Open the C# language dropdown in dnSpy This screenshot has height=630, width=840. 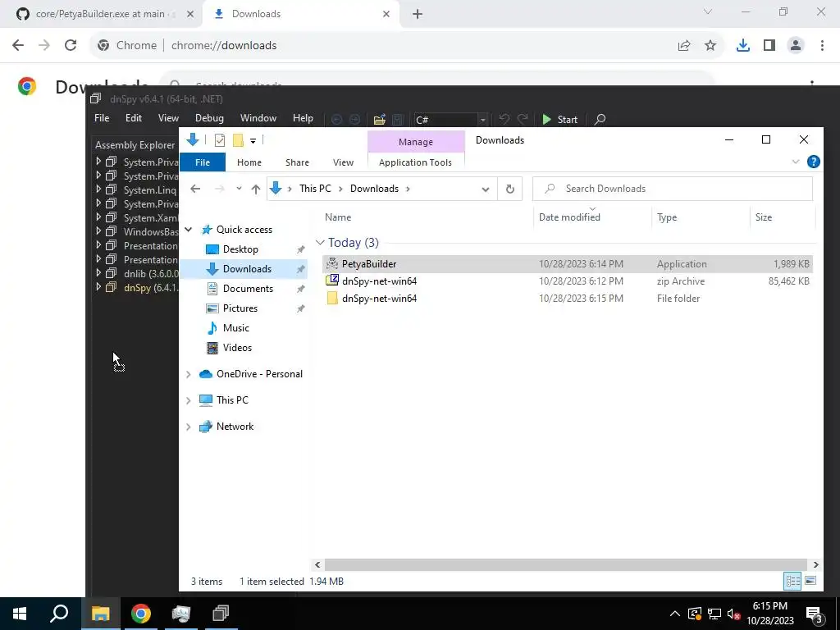pos(482,120)
